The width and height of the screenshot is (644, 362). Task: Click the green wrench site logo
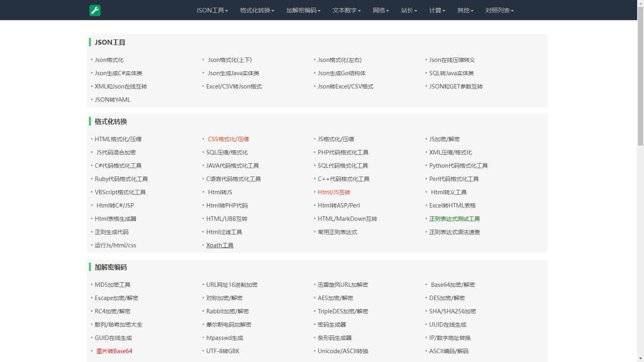[95, 10]
